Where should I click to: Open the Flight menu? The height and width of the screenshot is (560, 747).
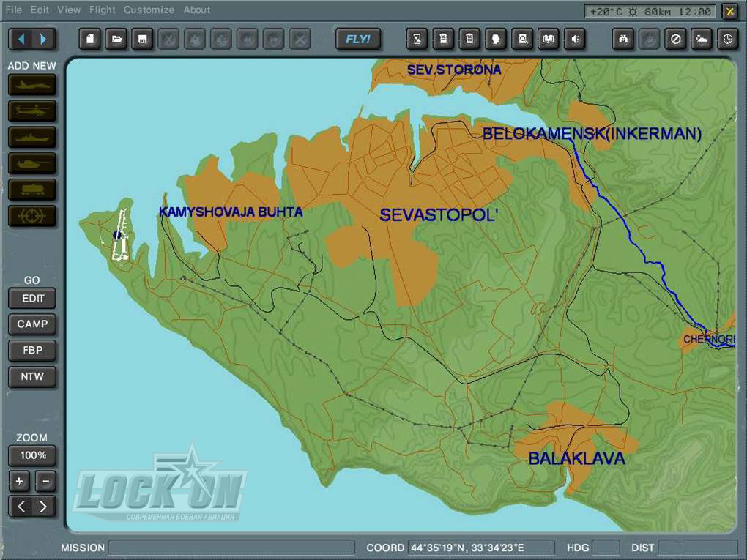pyautogui.click(x=103, y=10)
